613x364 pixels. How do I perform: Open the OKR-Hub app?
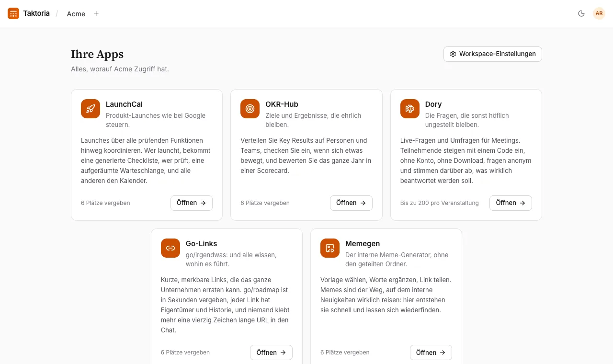click(x=351, y=203)
